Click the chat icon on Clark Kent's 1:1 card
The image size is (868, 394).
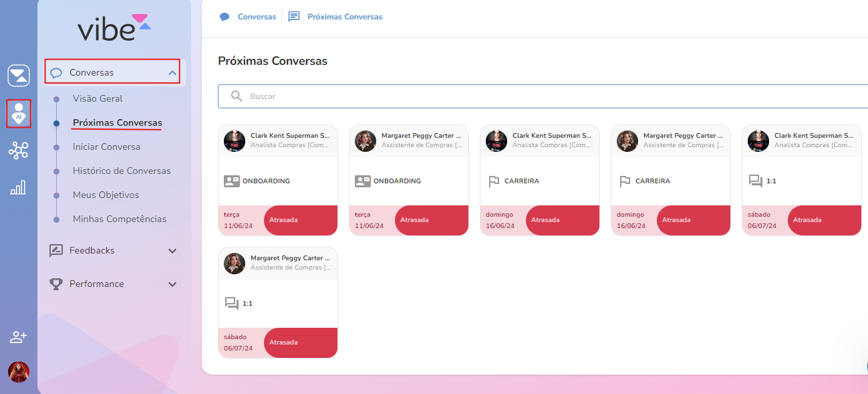tap(756, 181)
